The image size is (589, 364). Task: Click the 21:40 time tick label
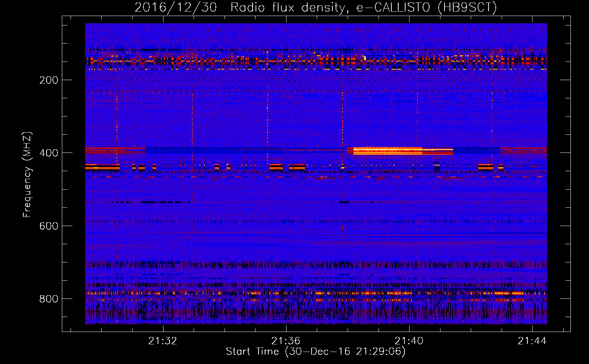tap(409, 341)
